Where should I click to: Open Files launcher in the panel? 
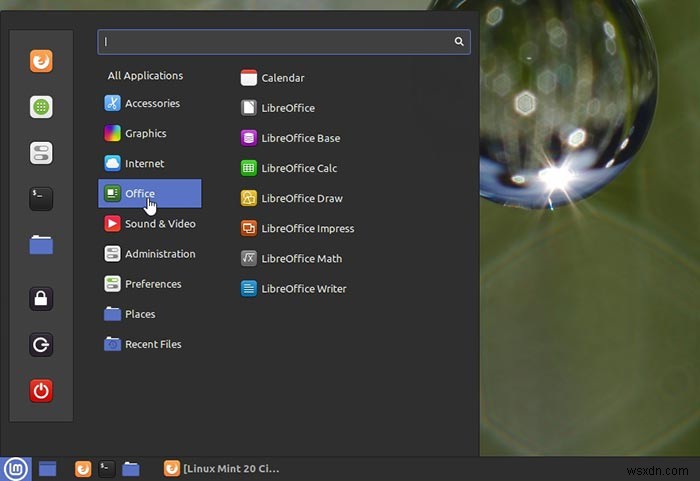(x=131, y=469)
